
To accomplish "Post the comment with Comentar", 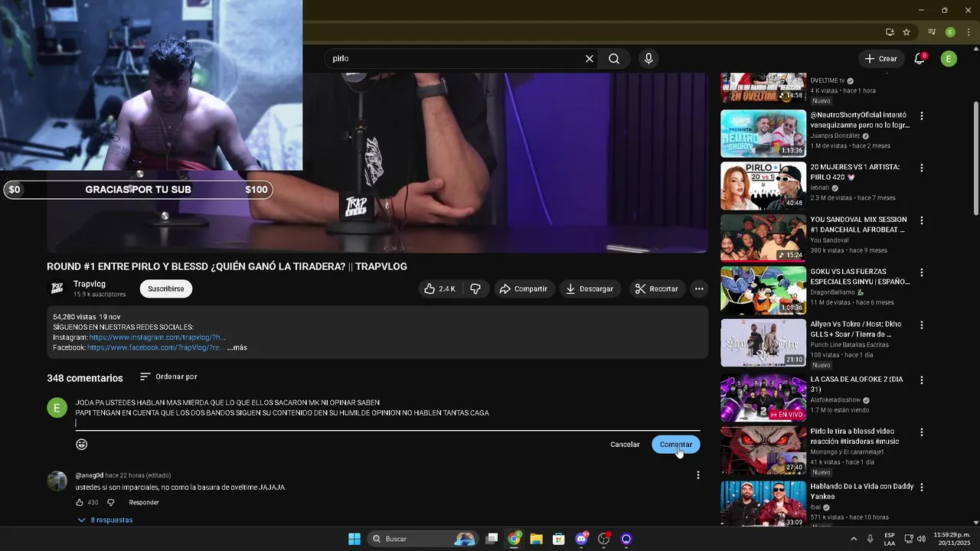I will pyautogui.click(x=676, y=445).
